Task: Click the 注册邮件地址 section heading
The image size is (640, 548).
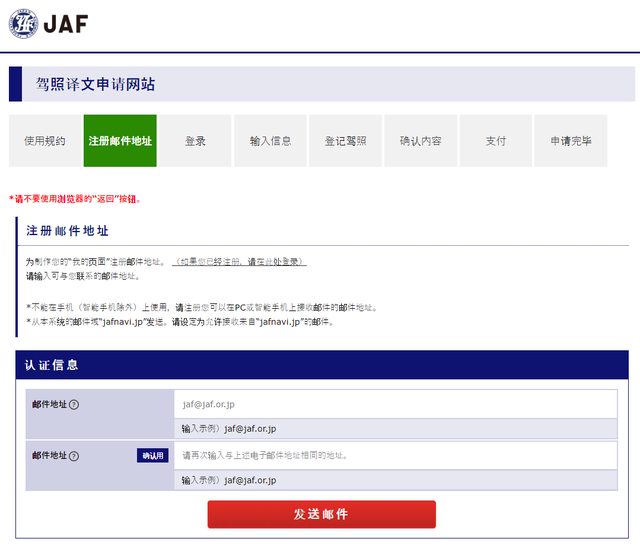Action: pyautogui.click(x=68, y=230)
